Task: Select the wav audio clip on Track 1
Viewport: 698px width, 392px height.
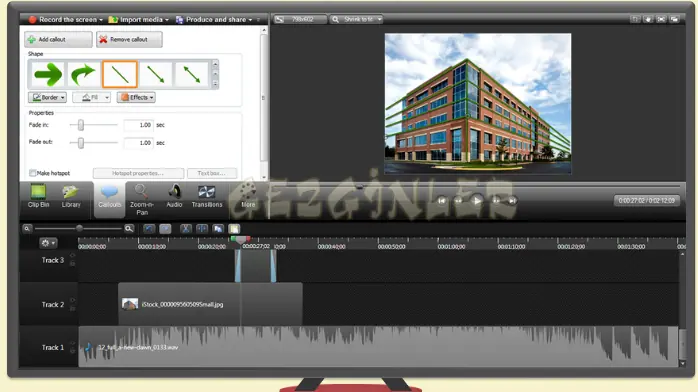Action: click(x=378, y=347)
